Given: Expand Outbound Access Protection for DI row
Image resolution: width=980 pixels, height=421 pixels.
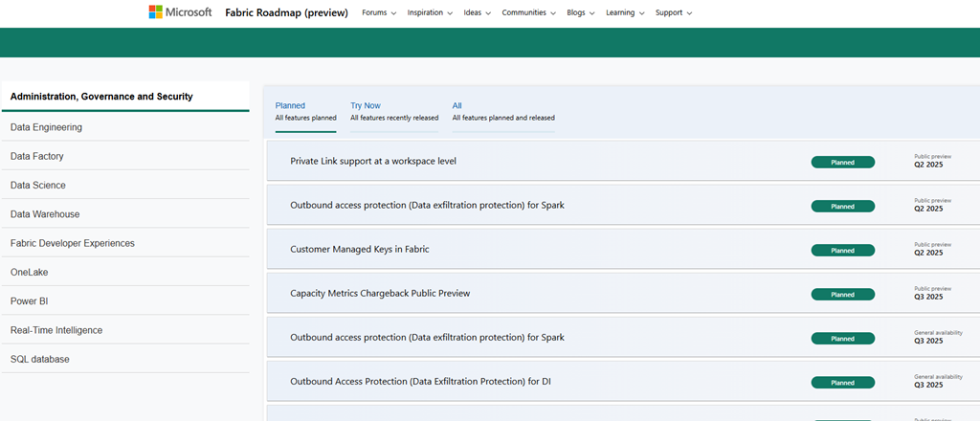Looking at the screenshot, I should pyautogui.click(x=623, y=381).
